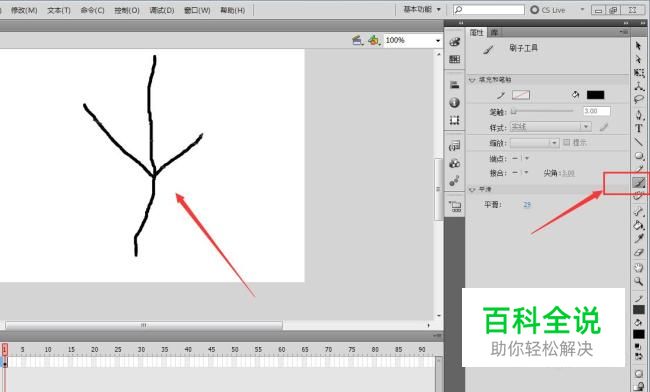Viewport: 650px width, 392px height.
Task: Open the 控制(O) menu
Action: [127, 10]
